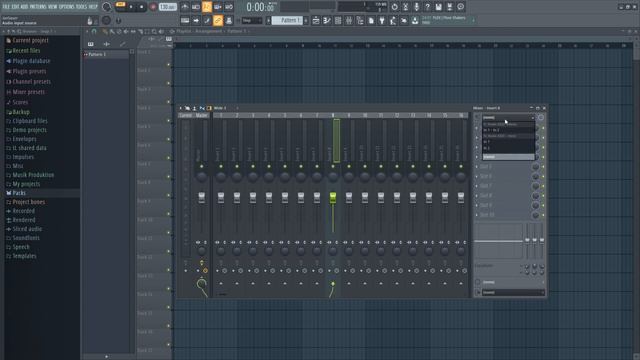
Task: Click the Slot 6 mix level knob
Action: [x=536, y=177]
